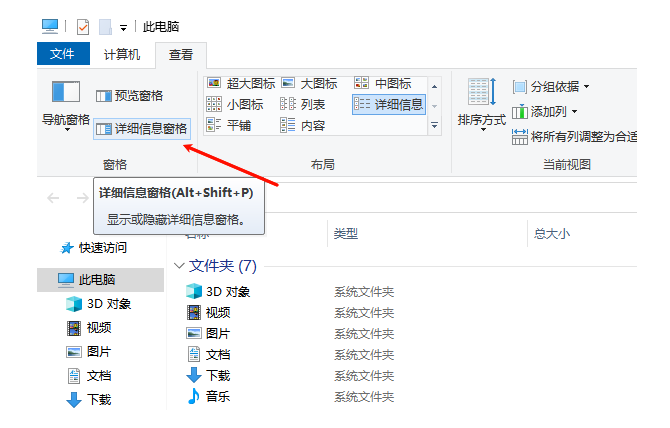This screenshot has height=428, width=670.
Task: Click 系统文件夹 type text in 音乐 row
Action: (364, 397)
